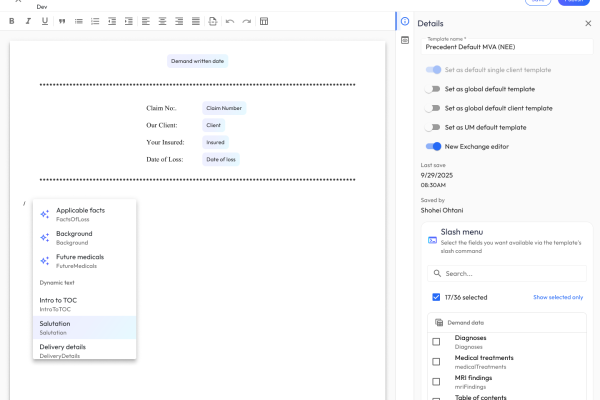The image size is (600, 400).
Task: Tick the MRI findings checkbox
Action: click(x=436, y=381)
